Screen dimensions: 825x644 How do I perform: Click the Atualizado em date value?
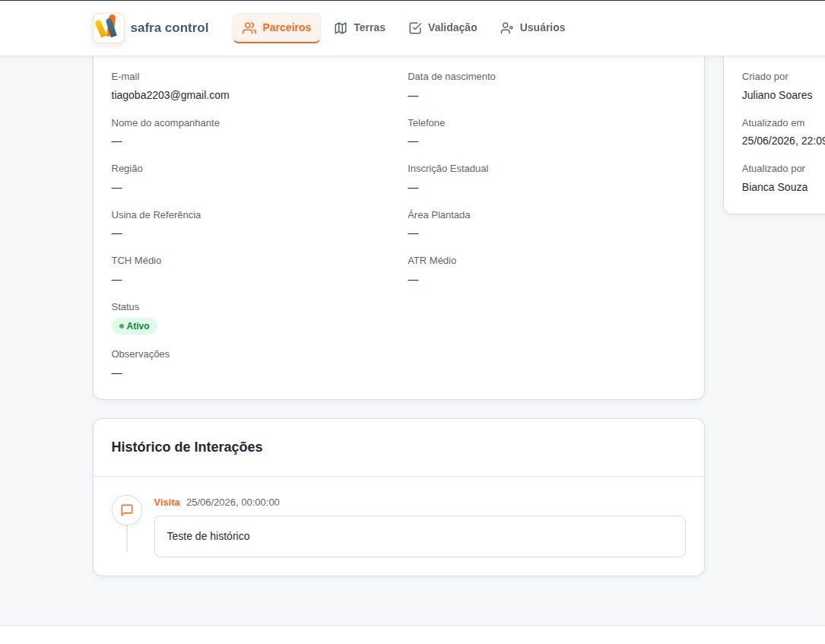click(783, 141)
